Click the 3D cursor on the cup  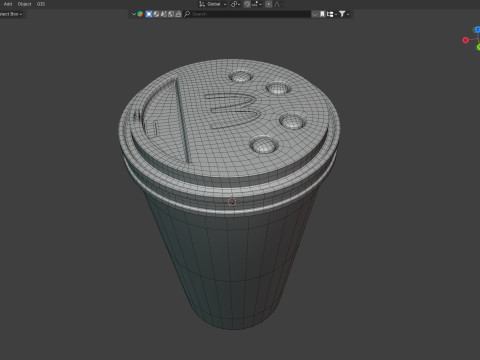[x=232, y=202]
